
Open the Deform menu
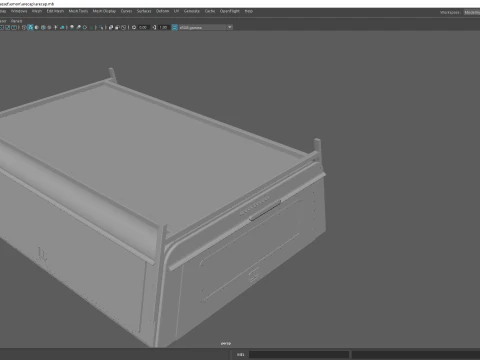162,11
